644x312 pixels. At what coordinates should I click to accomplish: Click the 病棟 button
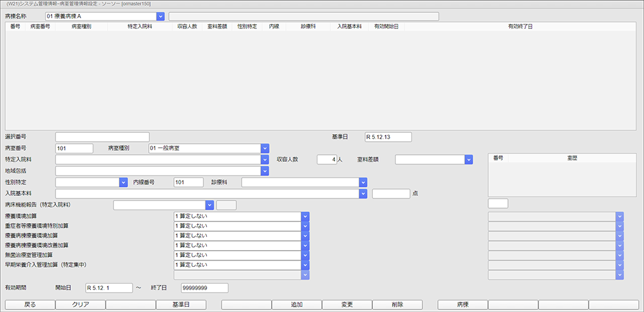[x=462, y=304]
